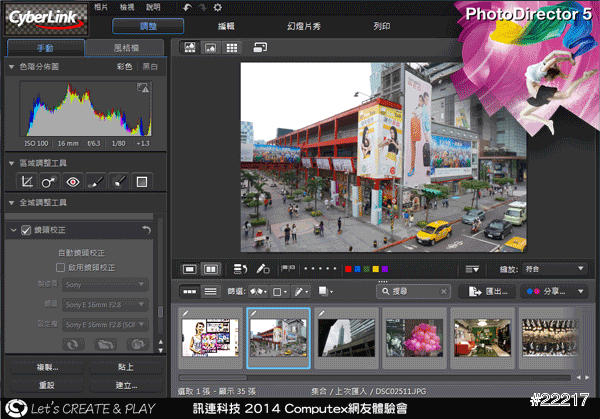Click the undo arrow in top bar
600x419 pixels.
[187, 7]
